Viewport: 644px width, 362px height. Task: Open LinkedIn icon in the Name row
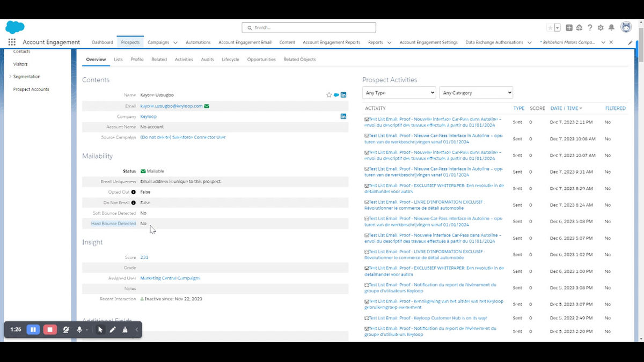pos(343,95)
